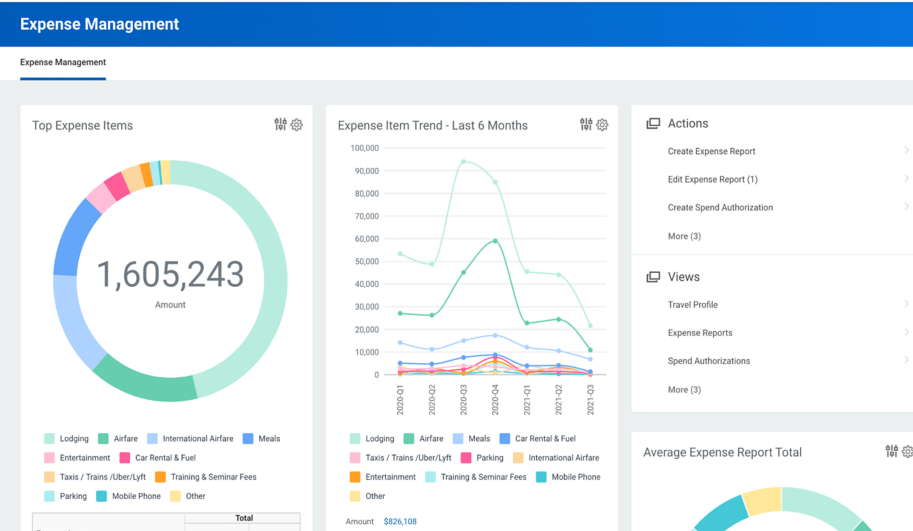The image size is (913, 531).
Task: Toggle Meals legend in Expense Item Trend
Action: tap(472, 438)
